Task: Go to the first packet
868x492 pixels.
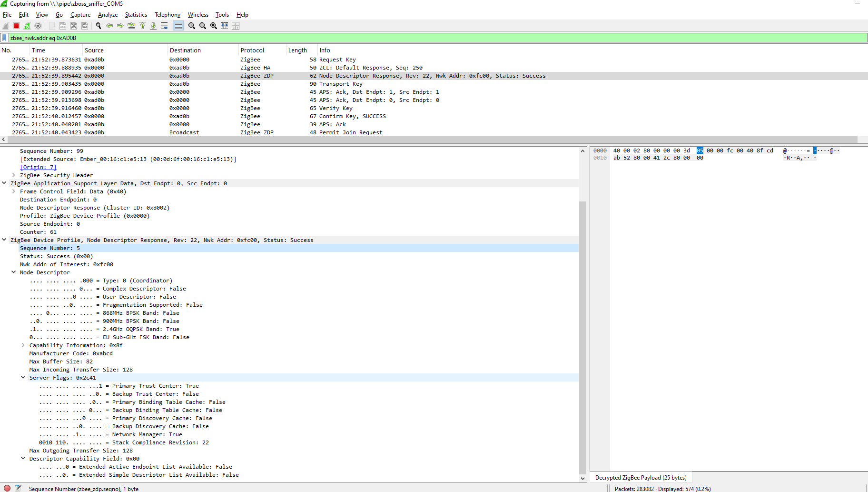Action: [142, 26]
